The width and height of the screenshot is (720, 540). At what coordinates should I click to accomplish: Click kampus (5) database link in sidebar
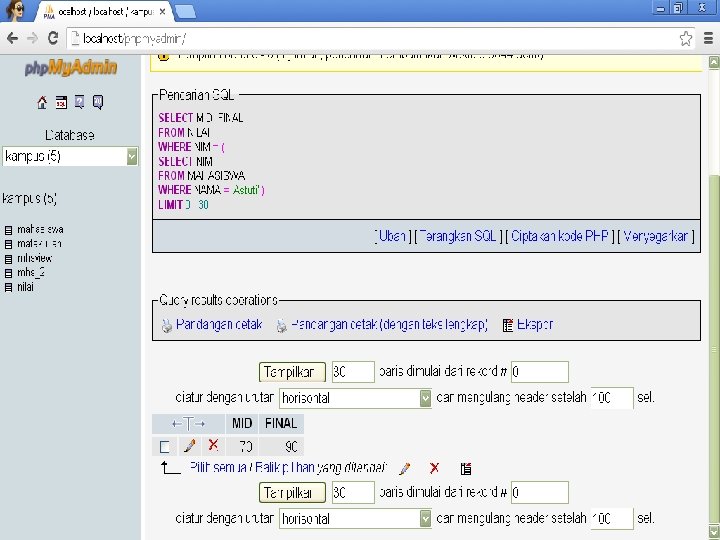29,199
